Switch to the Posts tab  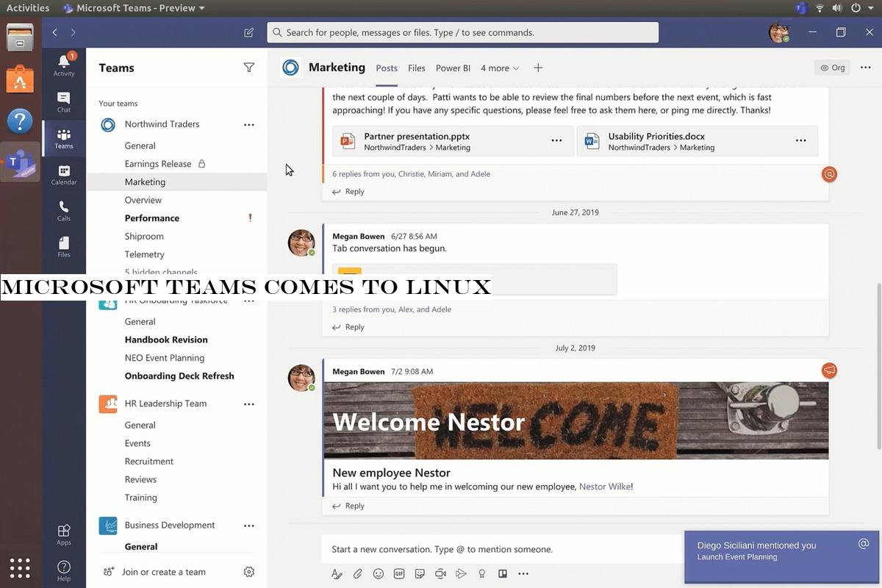pyautogui.click(x=387, y=68)
